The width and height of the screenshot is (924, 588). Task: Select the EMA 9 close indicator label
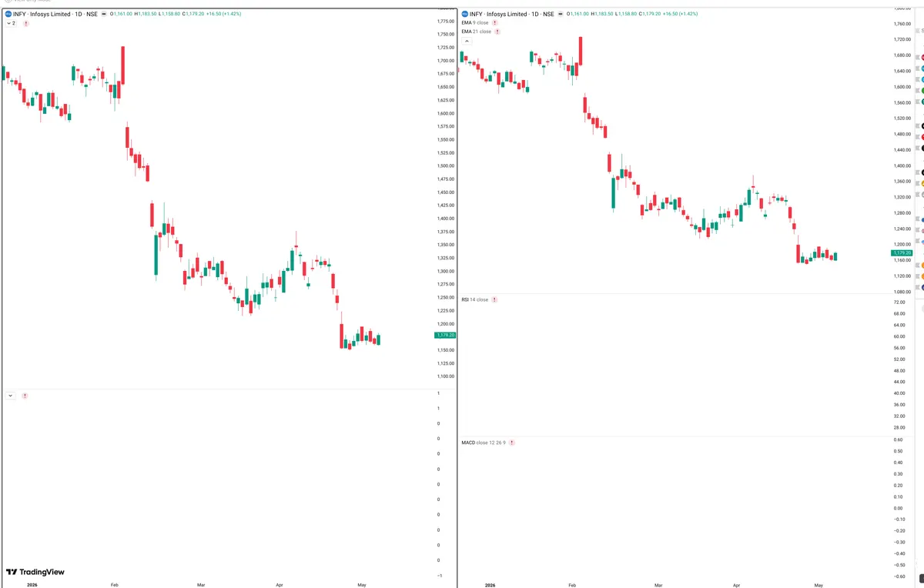pos(474,23)
